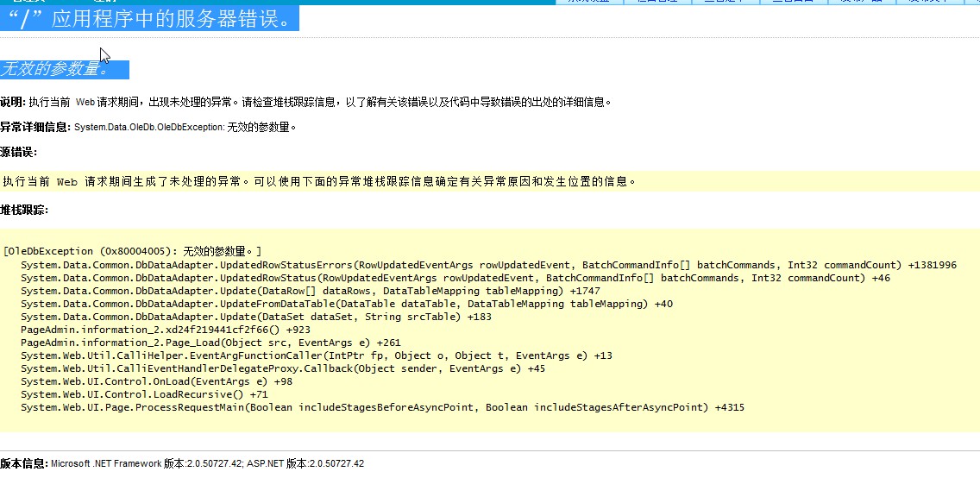980x478 pixels.
Task: Click the System.Data.OleDb.OleDbException exception type text
Action: tap(148, 128)
